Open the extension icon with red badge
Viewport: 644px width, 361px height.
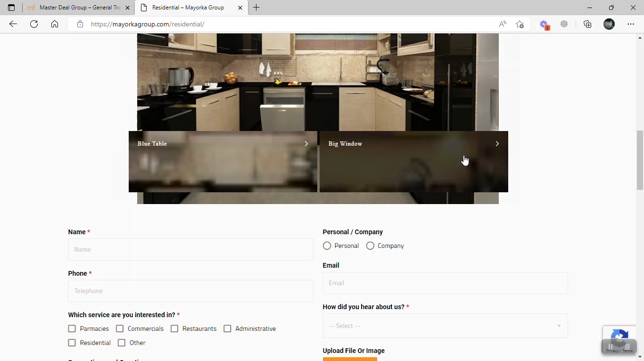[x=544, y=25]
